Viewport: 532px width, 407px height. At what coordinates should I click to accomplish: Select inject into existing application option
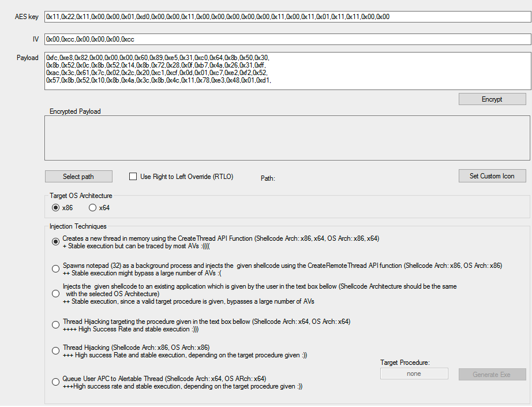pos(55,294)
